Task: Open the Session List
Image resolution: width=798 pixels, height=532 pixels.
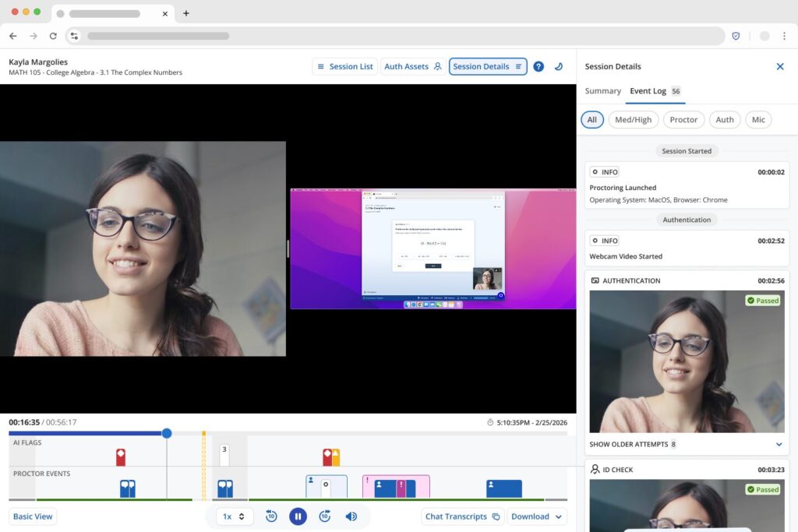Action: tap(344, 67)
